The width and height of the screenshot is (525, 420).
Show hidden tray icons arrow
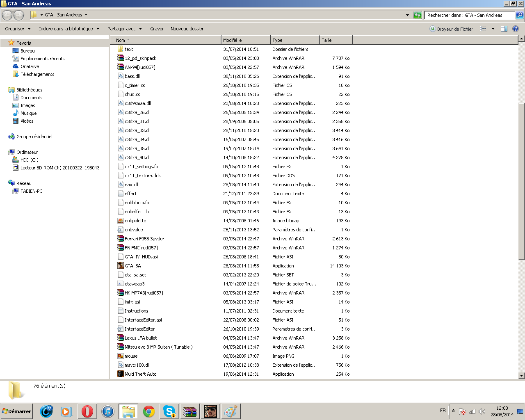point(453,411)
